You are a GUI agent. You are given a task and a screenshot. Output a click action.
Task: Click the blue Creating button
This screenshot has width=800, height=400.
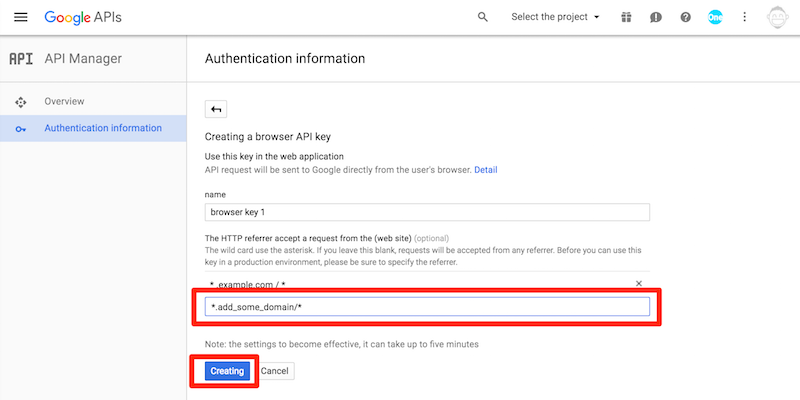(x=227, y=371)
